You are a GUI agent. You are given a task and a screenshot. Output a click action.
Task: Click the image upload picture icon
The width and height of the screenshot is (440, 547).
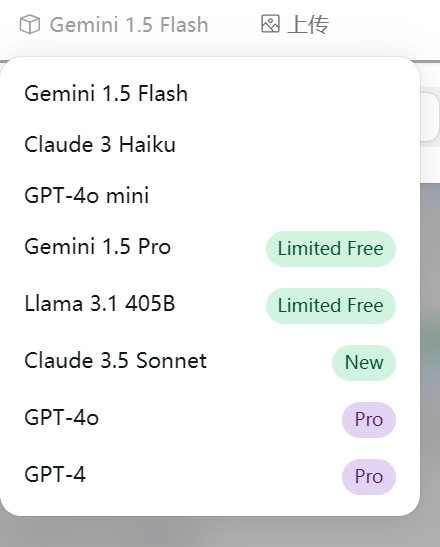click(x=270, y=24)
